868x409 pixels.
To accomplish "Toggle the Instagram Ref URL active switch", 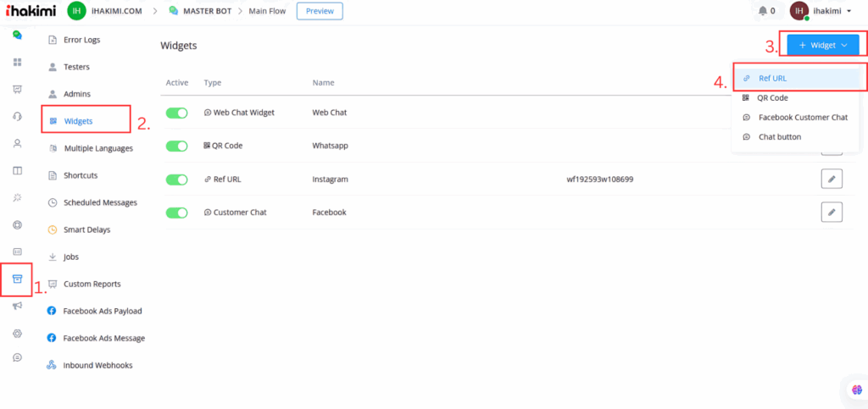I will tap(176, 179).
